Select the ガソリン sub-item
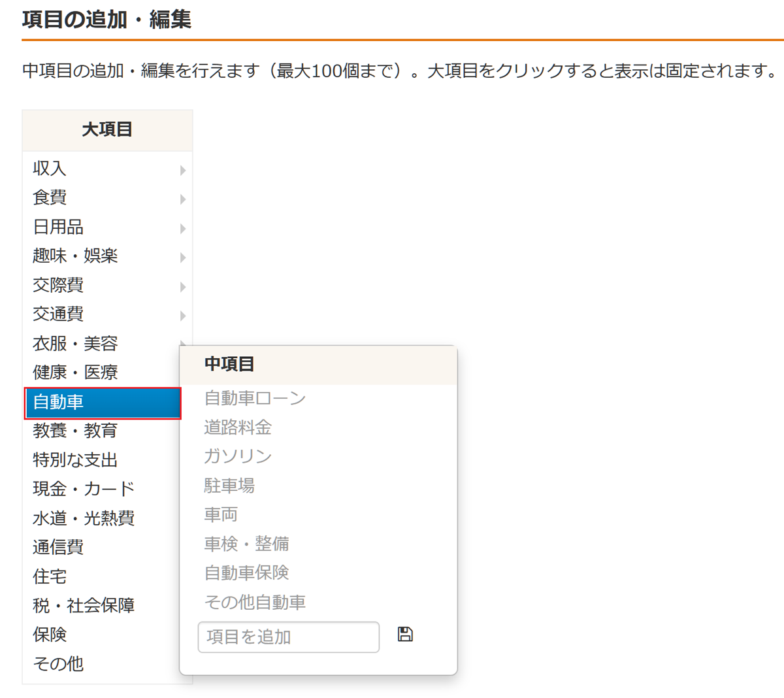The image size is (784, 698). [238, 456]
